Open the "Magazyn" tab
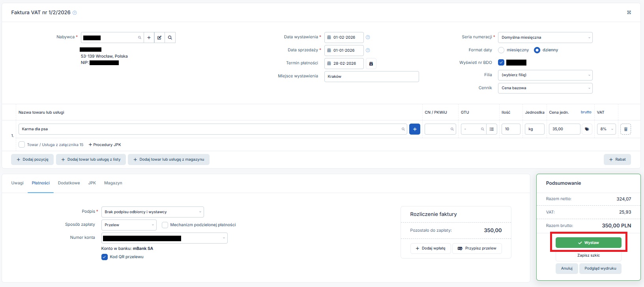Viewport: 644px width, 287px height. (113, 183)
